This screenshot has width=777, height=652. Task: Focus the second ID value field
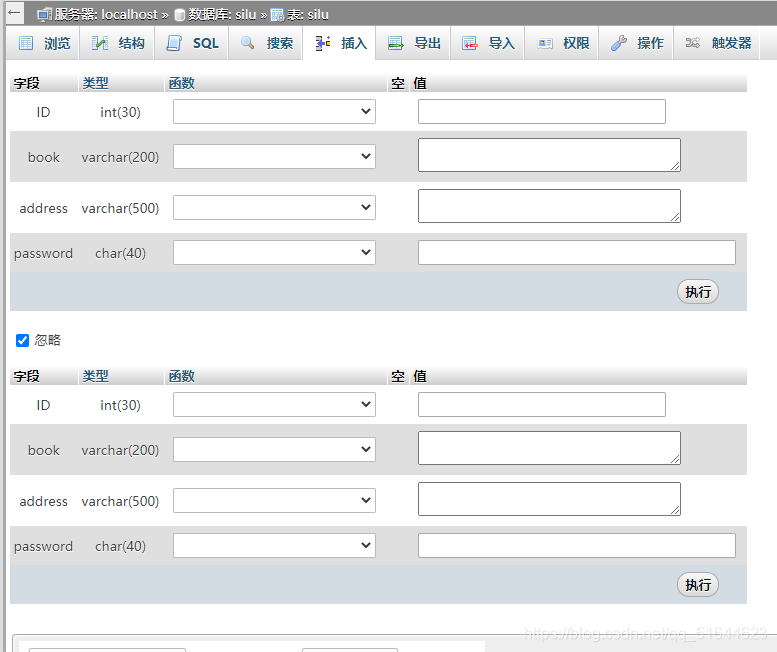coord(542,405)
